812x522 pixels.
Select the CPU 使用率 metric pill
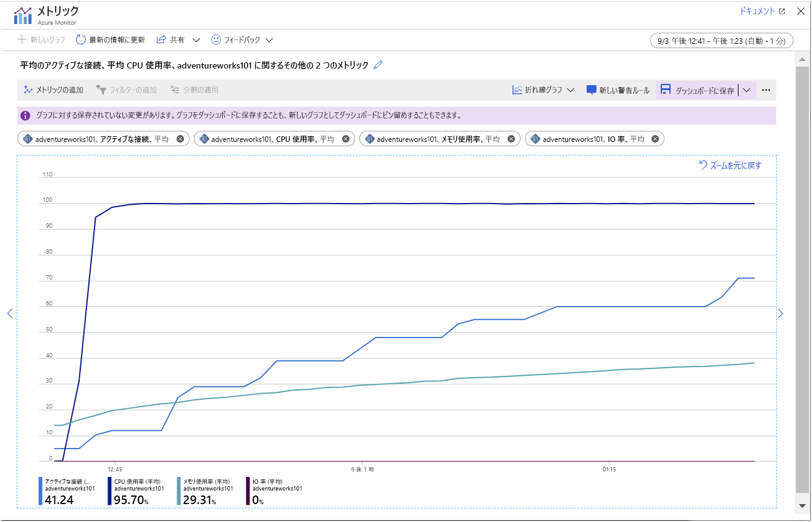pos(274,139)
